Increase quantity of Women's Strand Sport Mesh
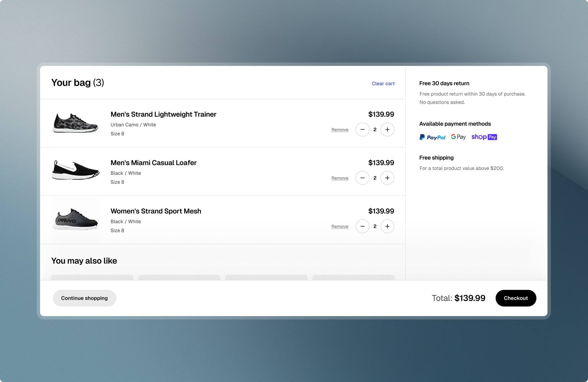The image size is (588, 382). pos(387,226)
